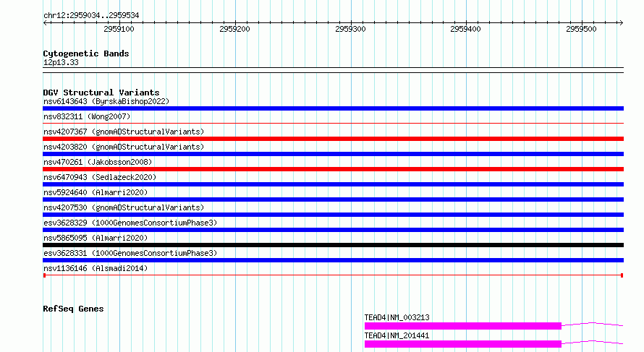The image size is (644, 352).
Task: Open variant esv3628331 1000Genomes label
Action: click(x=130, y=253)
